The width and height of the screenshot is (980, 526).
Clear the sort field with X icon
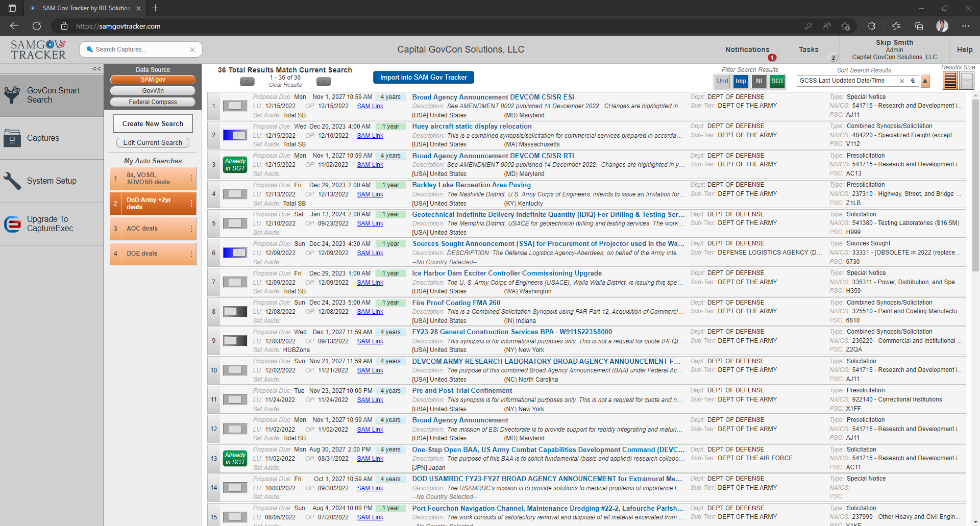coord(902,81)
